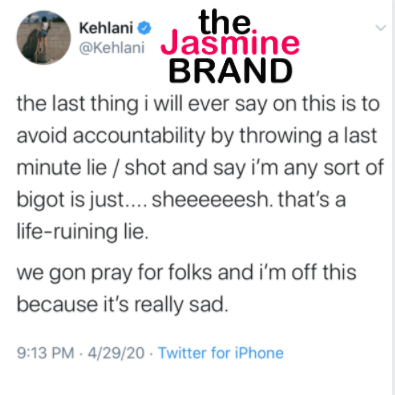The height and width of the screenshot is (395, 395).
Task: Click the blue verified badge
Action: coord(144,28)
